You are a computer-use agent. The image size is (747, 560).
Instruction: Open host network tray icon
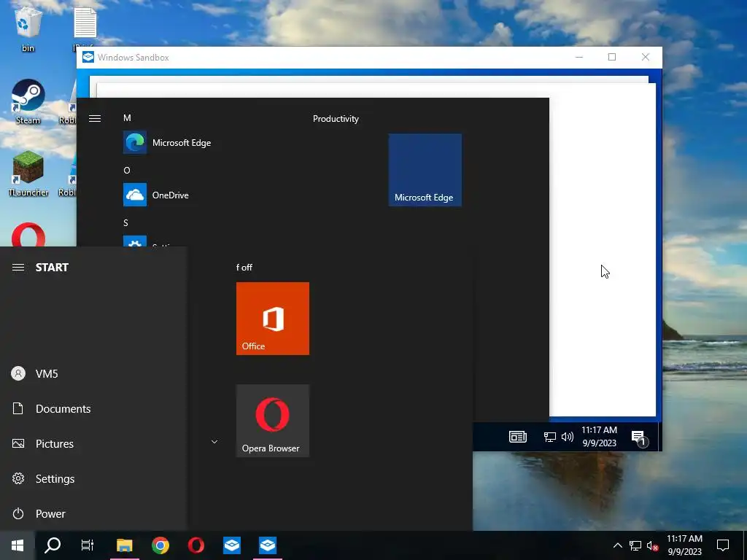click(x=635, y=545)
